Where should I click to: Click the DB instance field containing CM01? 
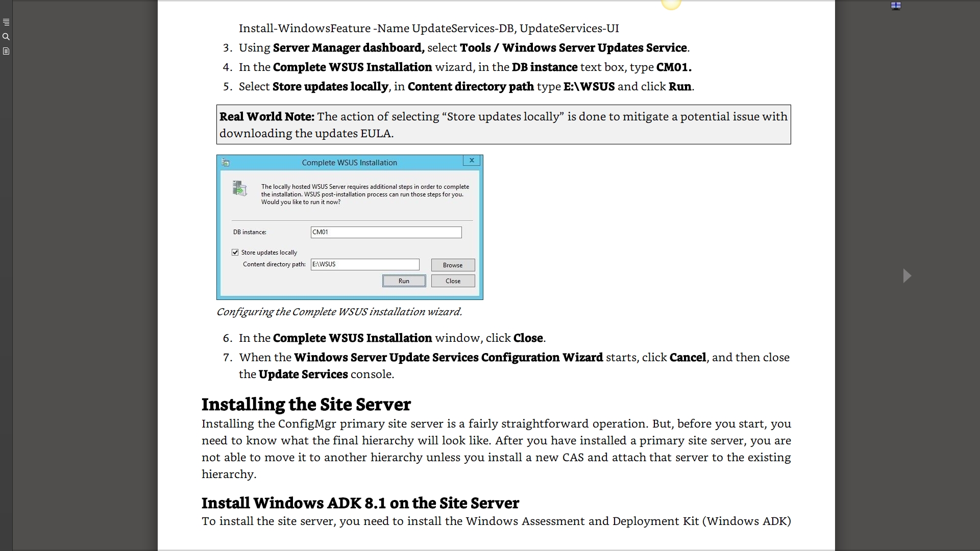point(386,233)
